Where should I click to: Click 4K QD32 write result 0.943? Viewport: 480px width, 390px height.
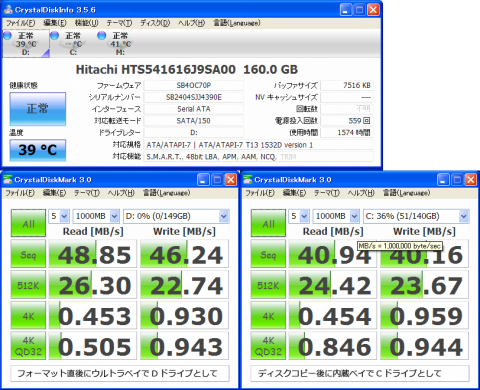[185, 346]
